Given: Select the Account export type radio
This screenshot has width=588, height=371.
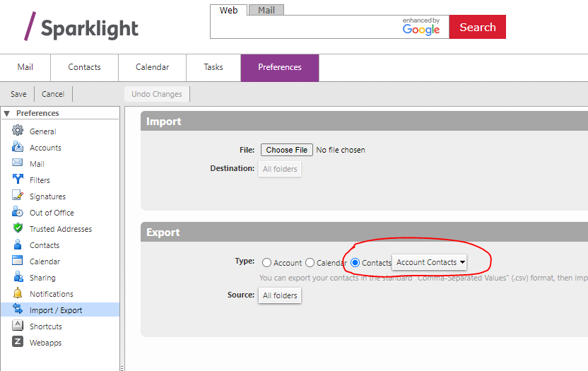Looking at the screenshot, I should (x=266, y=263).
